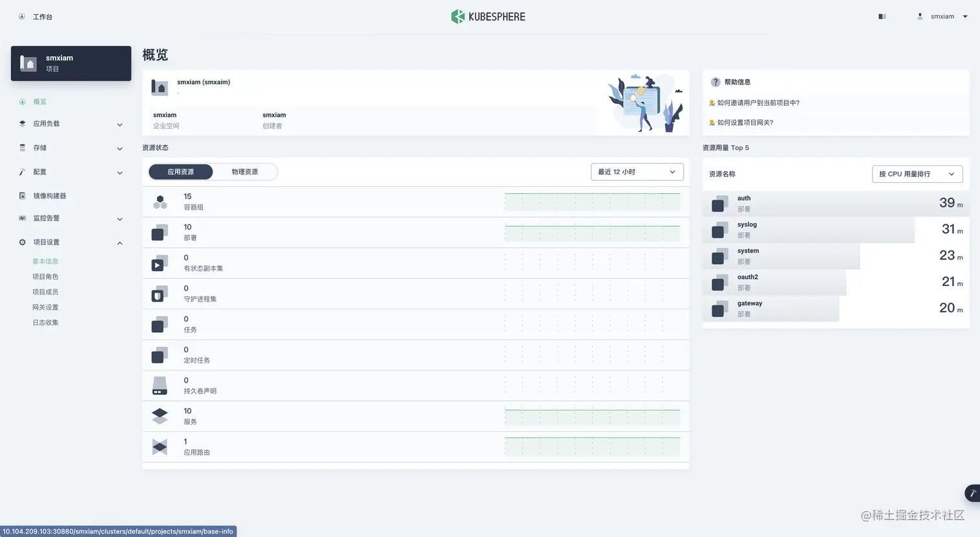This screenshot has height=537, width=980.
Task: Click the syslog 31 m CPU usage value
Action: pyautogui.click(x=952, y=229)
